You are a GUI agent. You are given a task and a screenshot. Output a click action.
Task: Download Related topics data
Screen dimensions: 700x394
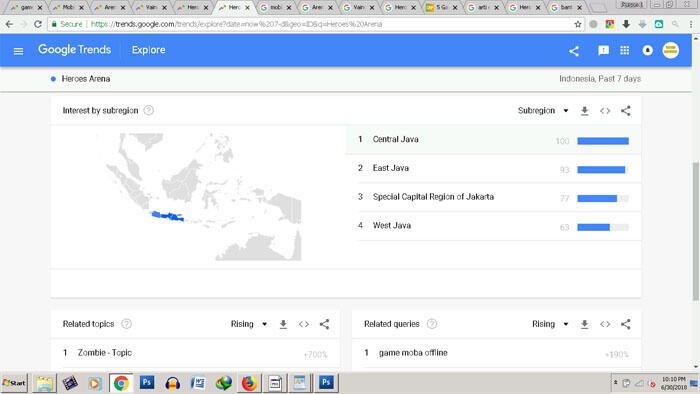[x=283, y=324]
